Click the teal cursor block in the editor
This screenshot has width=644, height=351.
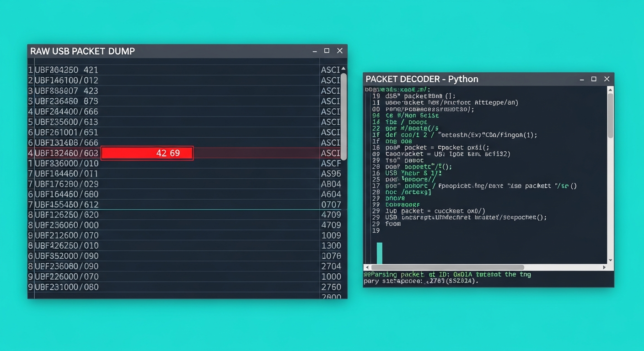(x=379, y=253)
